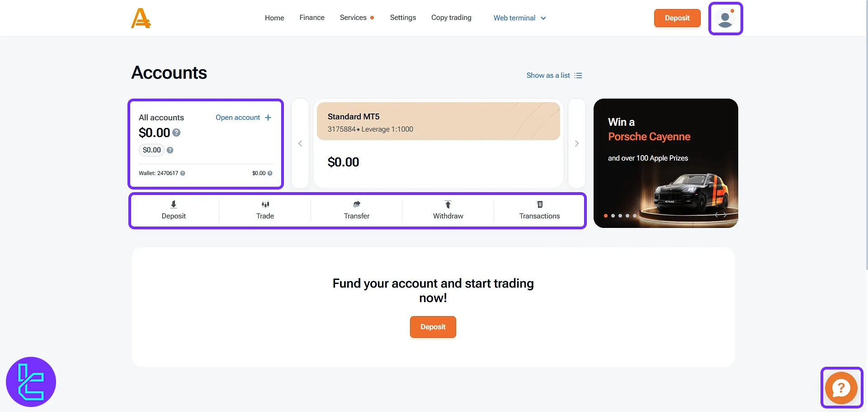Click help icon beside All accounts $0.00 balance
The image size is (868, 412).
click(x=176, y=133)
